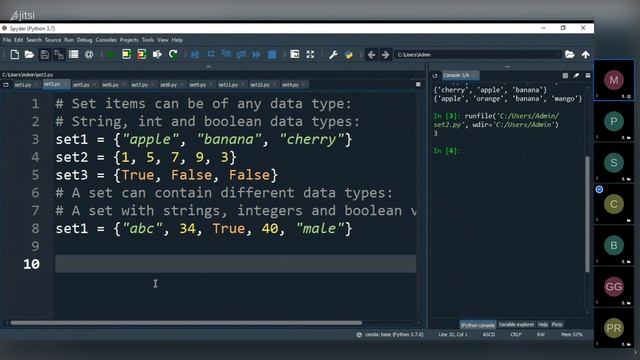
Task: Open the View menu
Action: coord(162,40)
